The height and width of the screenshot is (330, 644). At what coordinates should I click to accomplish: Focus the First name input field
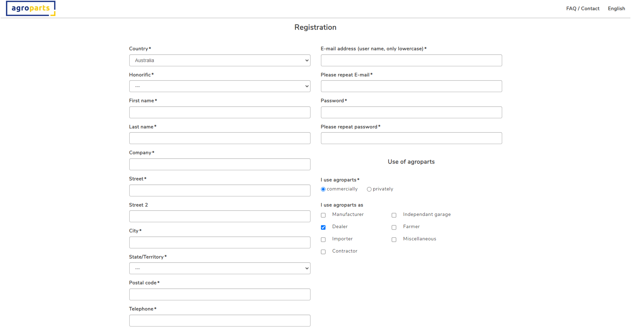coord(220,112)
